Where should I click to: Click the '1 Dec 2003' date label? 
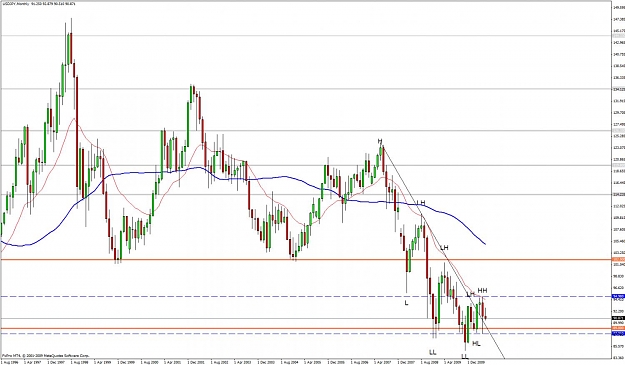coord(266,363)
